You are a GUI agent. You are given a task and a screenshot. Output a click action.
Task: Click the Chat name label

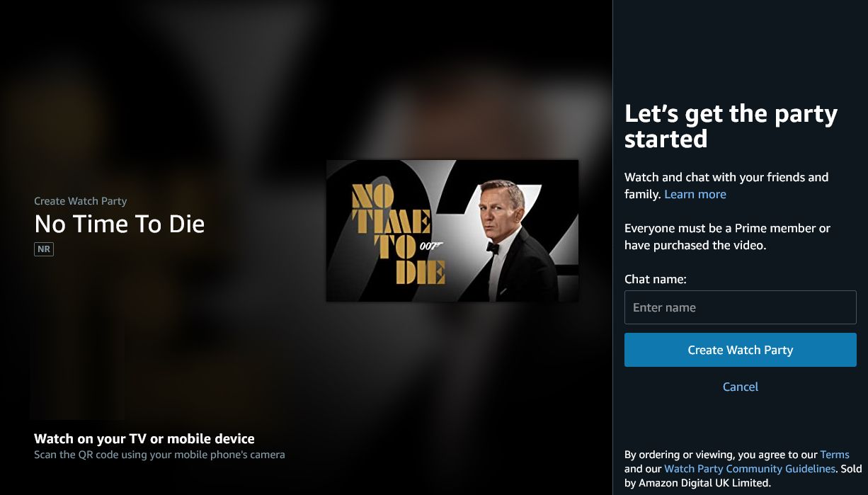point(656,279)
